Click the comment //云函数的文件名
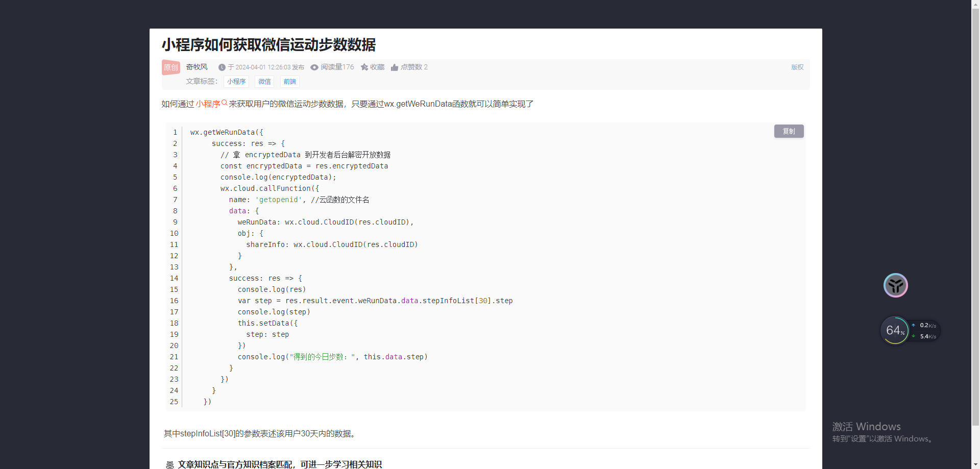Image resolution: width=980 pixels, height=469 pixels. click(x=340, y=200)
